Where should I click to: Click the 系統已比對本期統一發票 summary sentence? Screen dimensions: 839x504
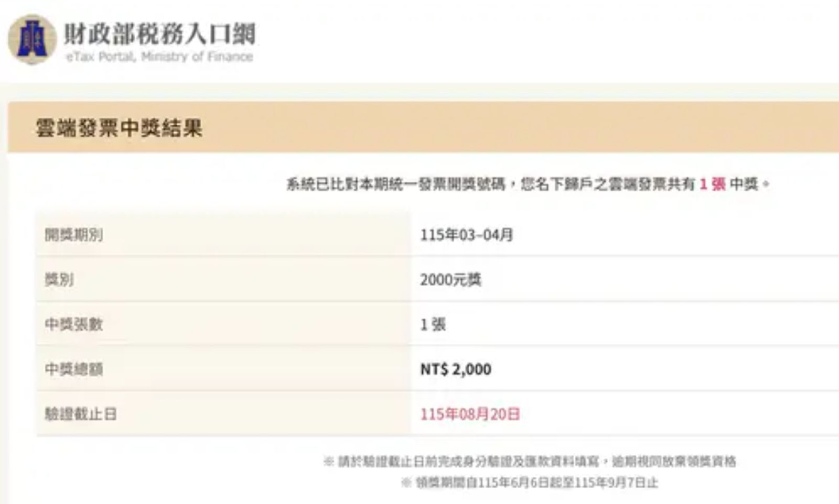pos(528,184)
